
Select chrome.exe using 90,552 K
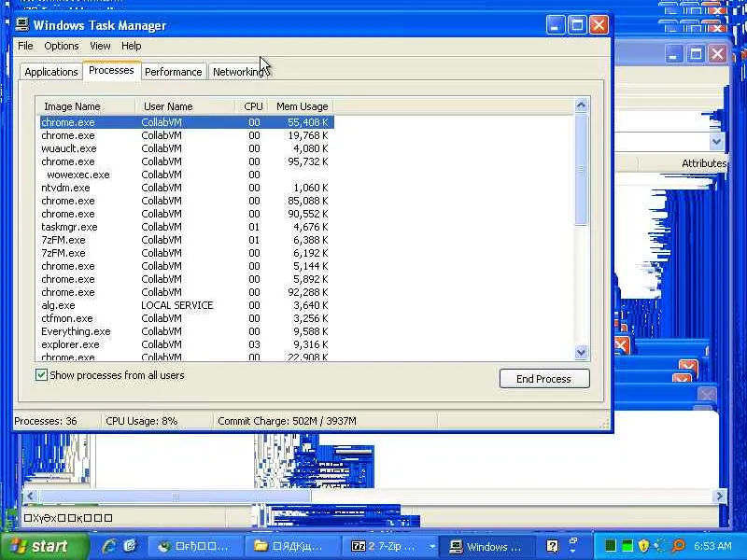click(x=187, y=214)
